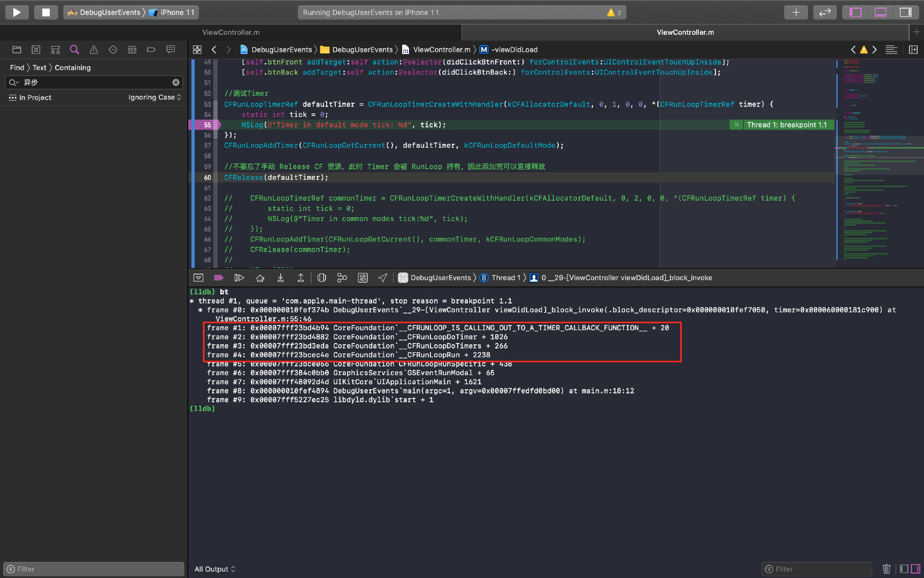The width and height of the screenshot is (924, 578).
Task: Open the Debug navigator
Action: 132,50
